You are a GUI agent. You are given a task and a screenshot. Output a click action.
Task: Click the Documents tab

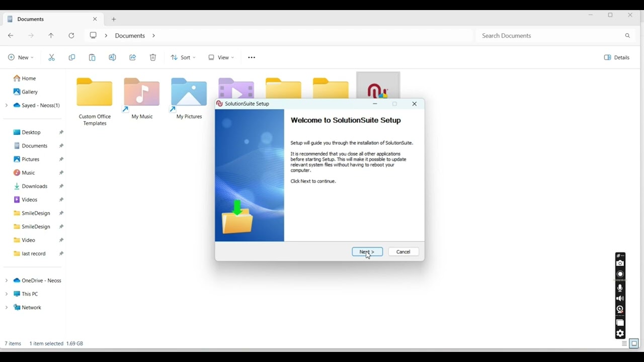52,19
